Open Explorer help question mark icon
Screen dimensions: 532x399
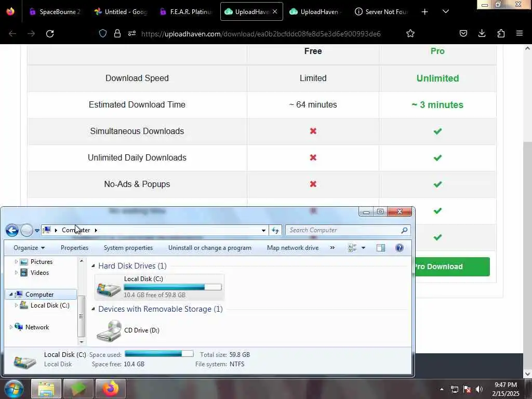point(400,248)
